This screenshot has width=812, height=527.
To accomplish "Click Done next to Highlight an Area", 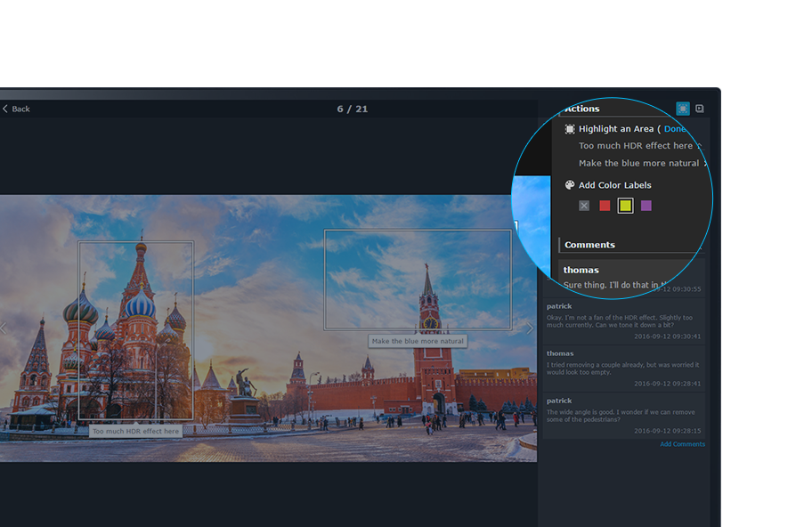I will (x=674, y=129).
